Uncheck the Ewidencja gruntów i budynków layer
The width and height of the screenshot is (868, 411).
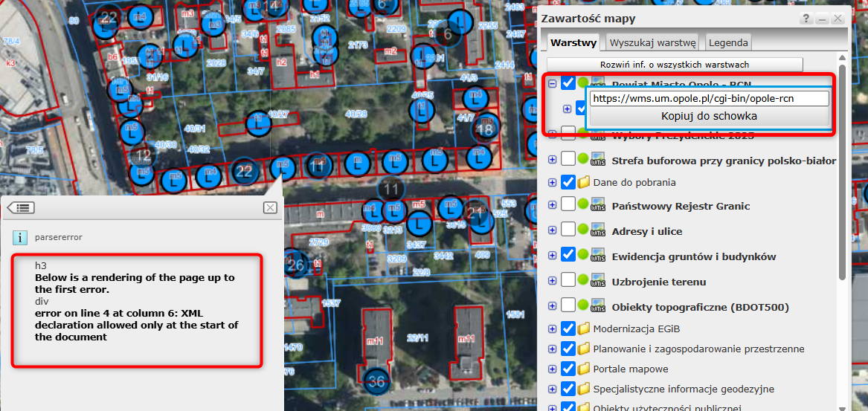click(568, 255)
